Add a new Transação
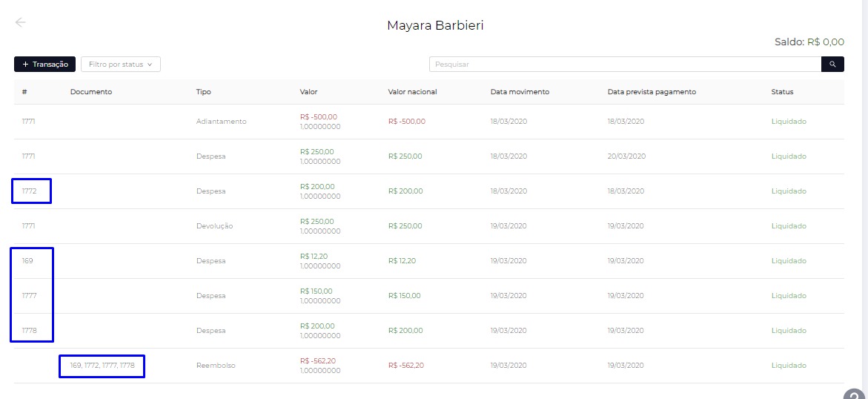Image resolution: width=868 pixels, height=399 pixels. click(x=44, y=65)
